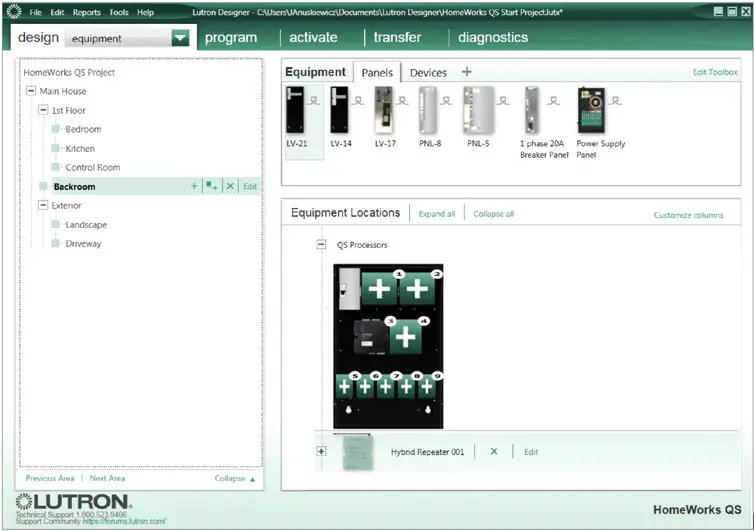Click Expand all link

point(437,214)
